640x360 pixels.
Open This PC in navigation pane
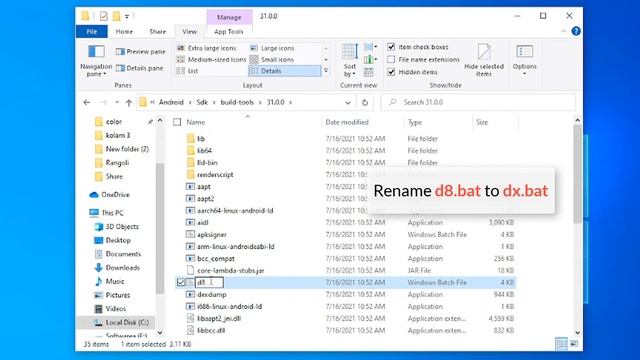(x=106, y=213)
